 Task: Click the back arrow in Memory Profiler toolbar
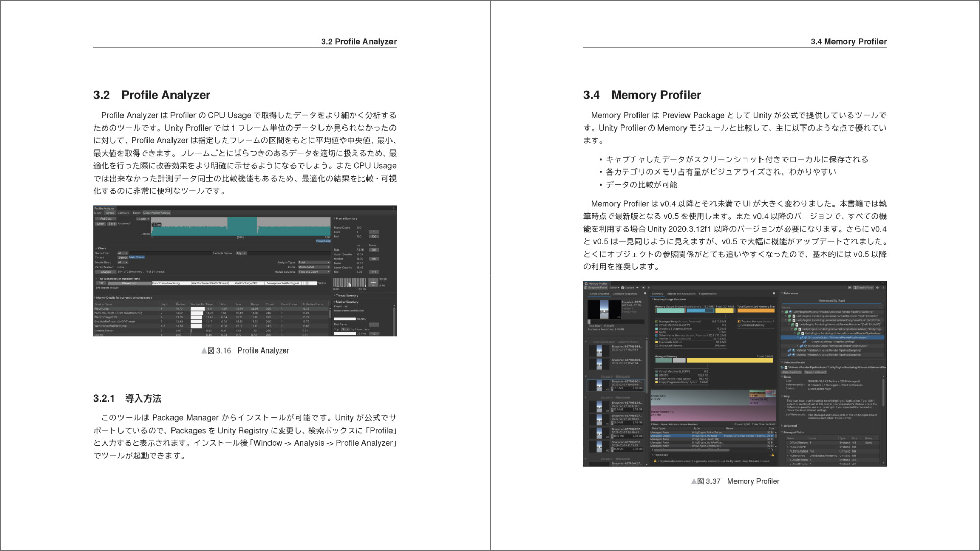coord(643,288)
